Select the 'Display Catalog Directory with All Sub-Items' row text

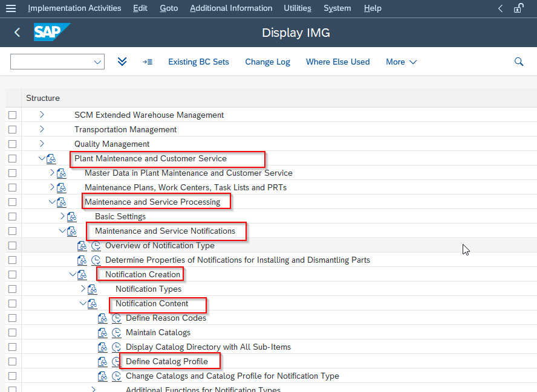(x=208, y=347)
